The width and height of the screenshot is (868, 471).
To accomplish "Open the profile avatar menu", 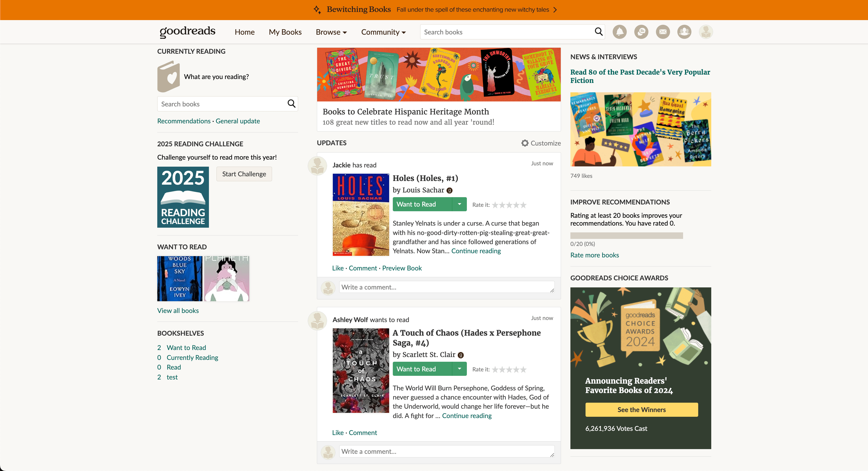I will point(706,32).
